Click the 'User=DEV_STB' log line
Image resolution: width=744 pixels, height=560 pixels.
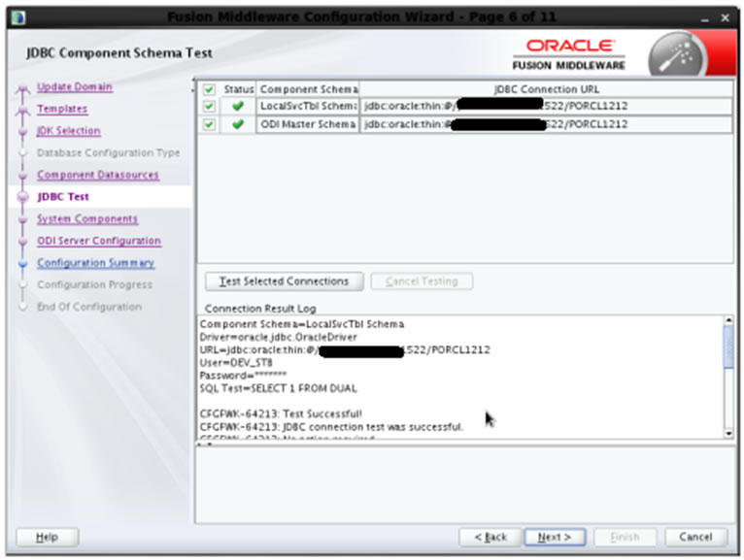236,363
